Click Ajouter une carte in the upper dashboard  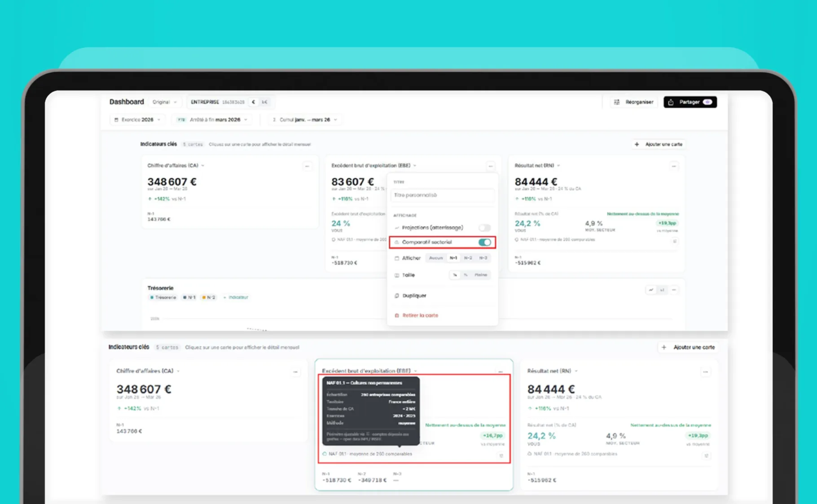pos(659,144)
